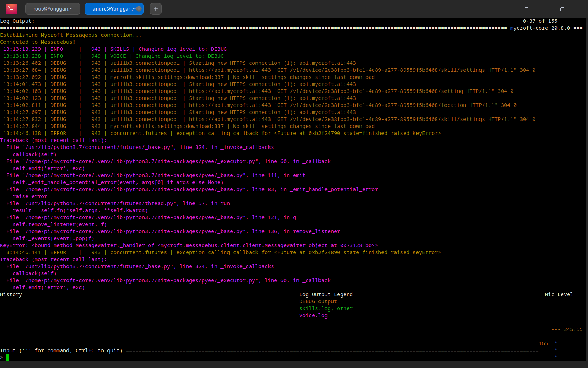Click 'raise error' traceback line
This screenshot has width=588, height=368.
tap(30, 196)
